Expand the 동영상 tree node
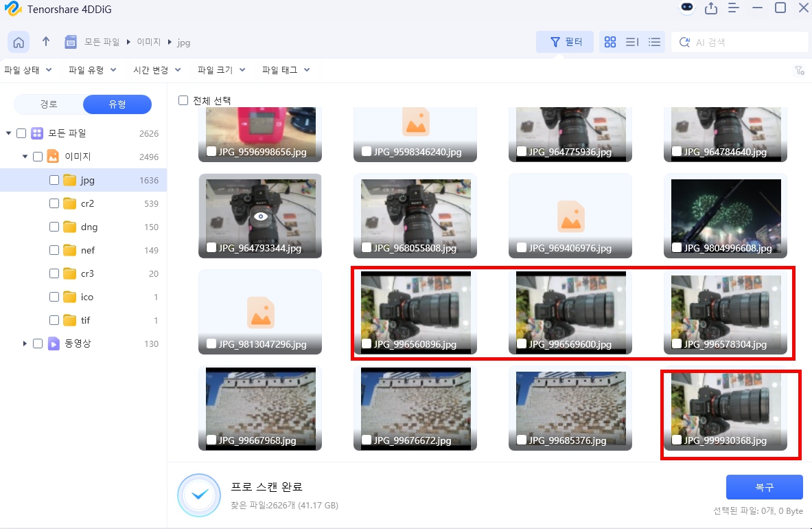812x529 pixels. click(24, 344)
